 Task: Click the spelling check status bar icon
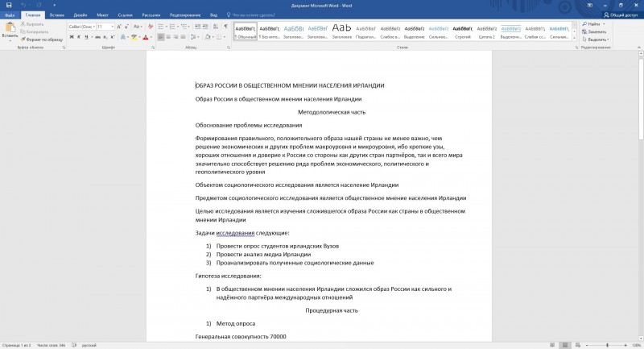pyautogui.click(x=74, y=345)
